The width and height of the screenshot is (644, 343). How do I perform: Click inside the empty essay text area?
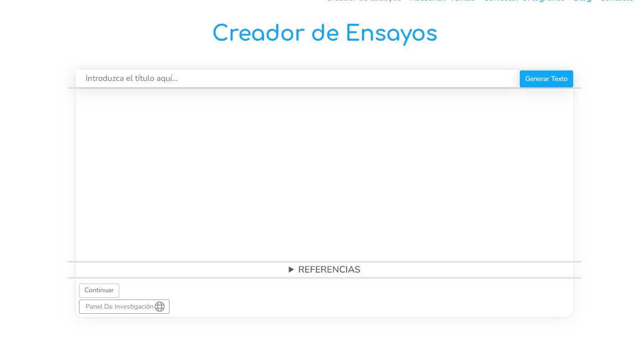(x=324, y=174)
